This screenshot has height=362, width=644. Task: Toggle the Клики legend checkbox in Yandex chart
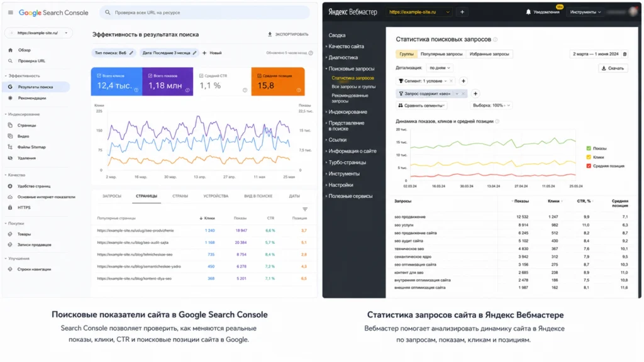coord(589,157)
